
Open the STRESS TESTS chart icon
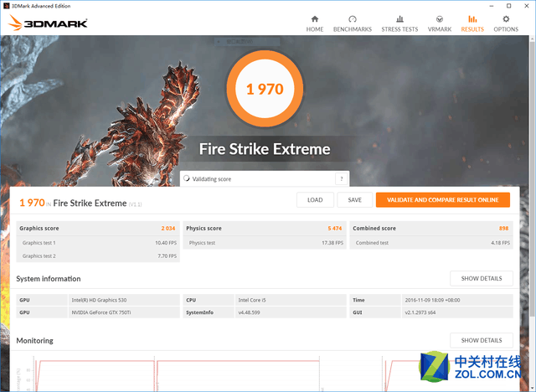point(399,18)
